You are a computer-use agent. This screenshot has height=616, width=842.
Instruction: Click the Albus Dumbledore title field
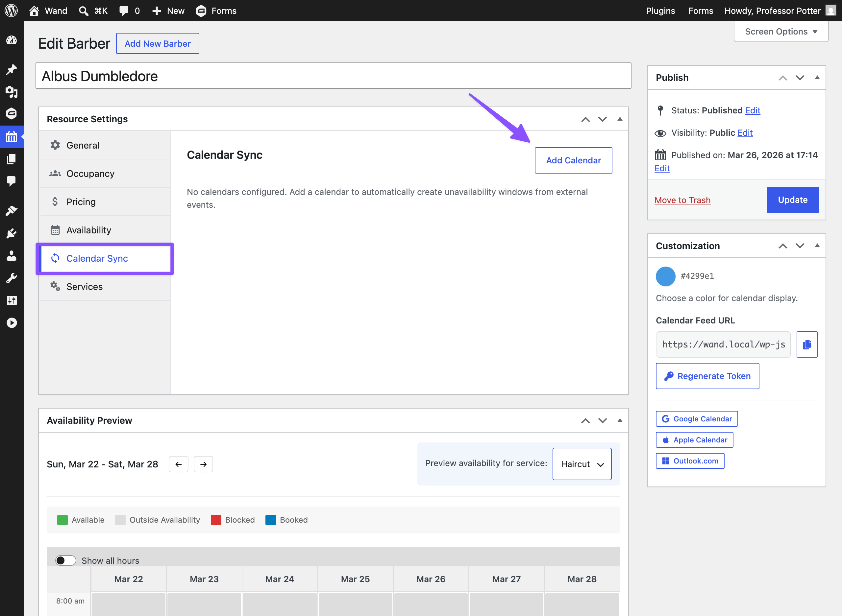tap(333, 76)
